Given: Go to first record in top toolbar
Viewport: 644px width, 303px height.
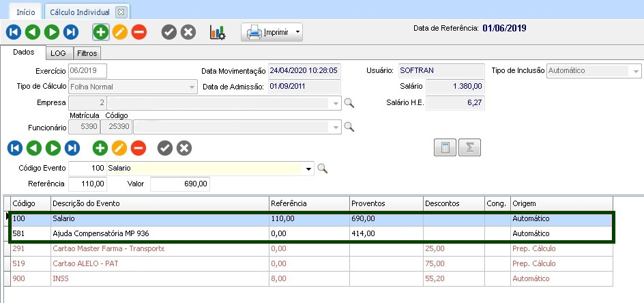Looking at the screenshot, I should (x=14, y=32).
